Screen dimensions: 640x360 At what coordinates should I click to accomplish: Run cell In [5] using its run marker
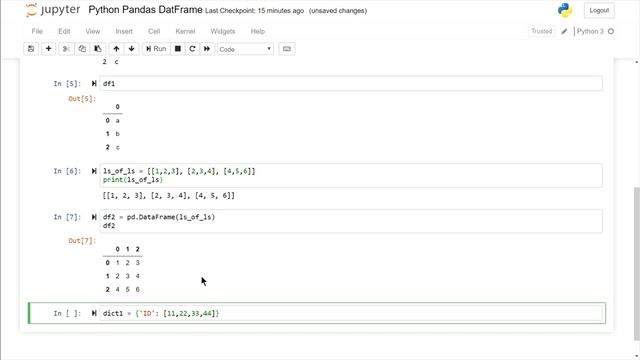pos(94,84)
